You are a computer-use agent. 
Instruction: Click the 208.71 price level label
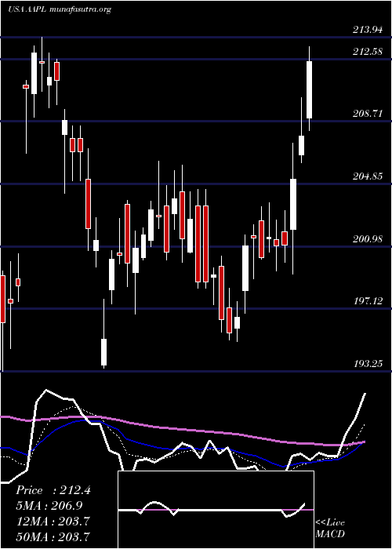367,114
